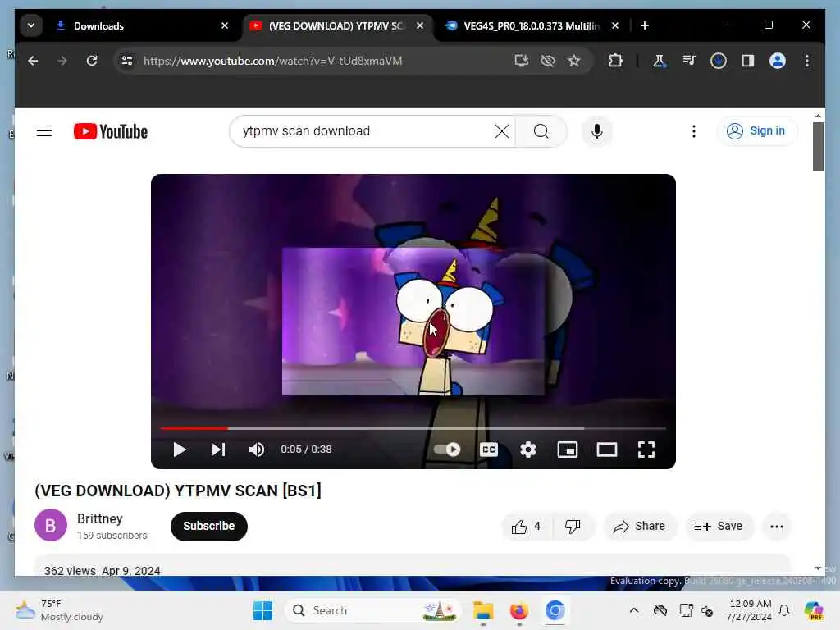Open media controls icon in toolbar
The height and width of the screenshot is (630, 840).
[689, 61]
